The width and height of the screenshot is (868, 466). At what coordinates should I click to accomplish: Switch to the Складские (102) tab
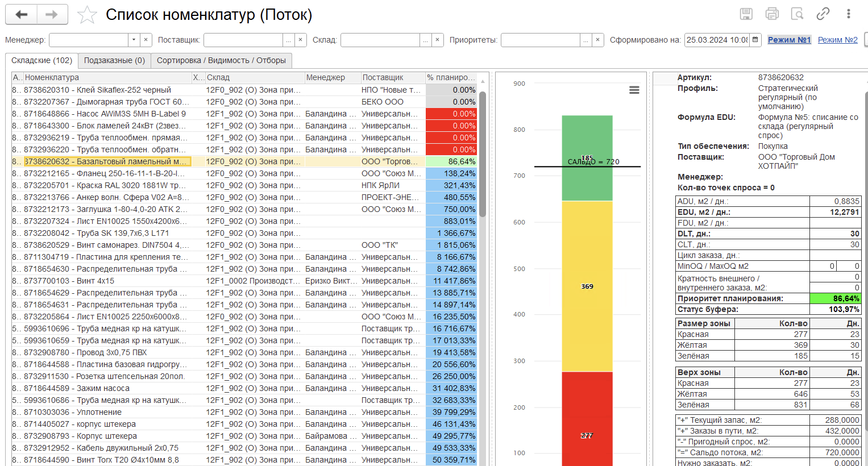[x=41, y=60]
